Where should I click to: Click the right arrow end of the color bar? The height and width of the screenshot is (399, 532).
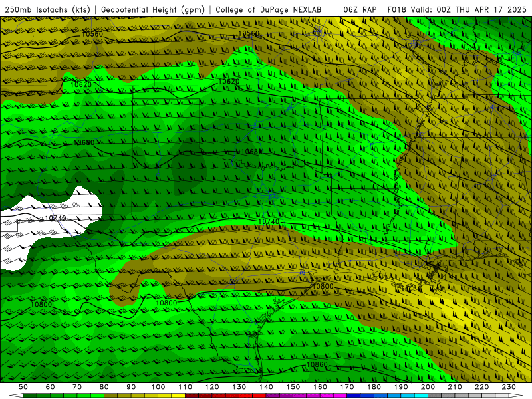coord(516,396)
